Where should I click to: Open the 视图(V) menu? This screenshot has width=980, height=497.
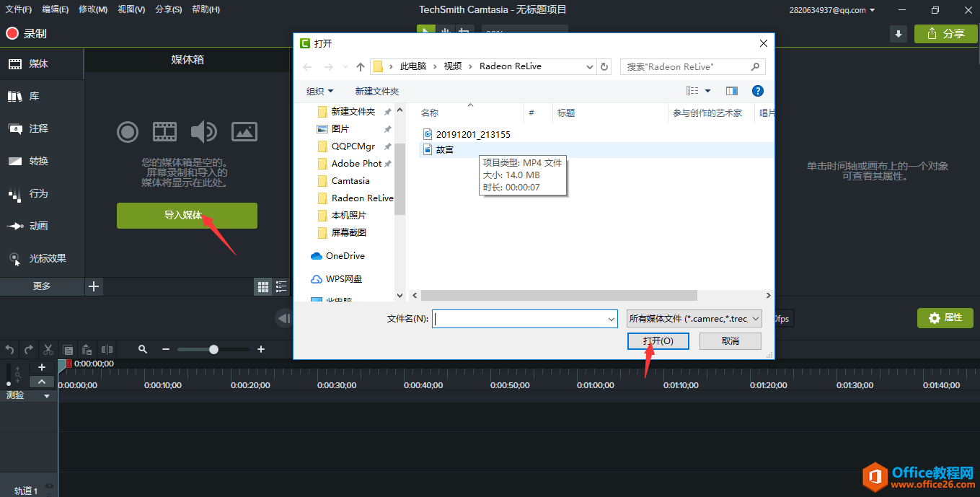point(131,9)
